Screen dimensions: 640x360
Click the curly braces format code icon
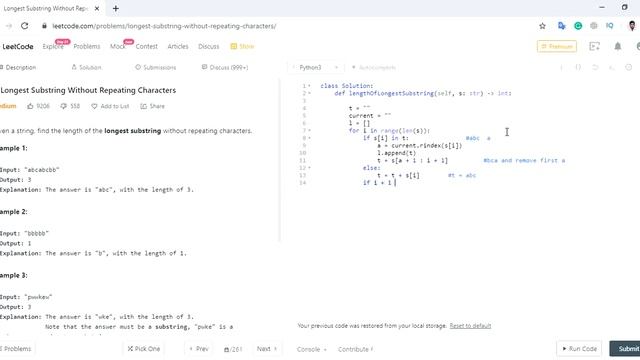point(578,67)
